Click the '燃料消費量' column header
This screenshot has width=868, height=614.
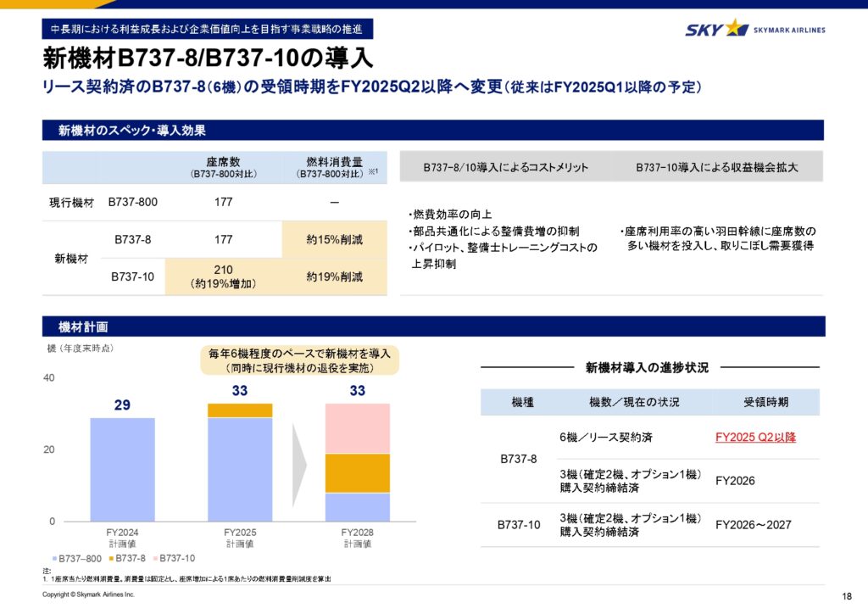tap(334, 167)
